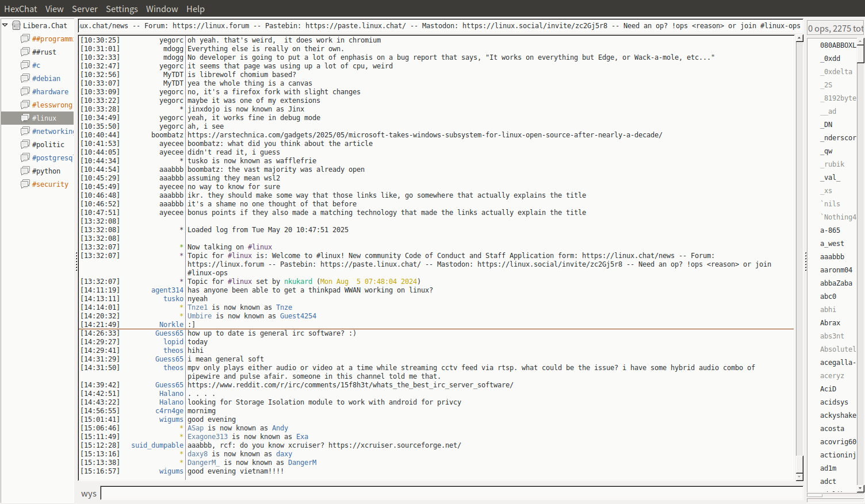Screen dimensions: 865x504
Task: Open the HexChat menu
Action: tap(21, 9)
